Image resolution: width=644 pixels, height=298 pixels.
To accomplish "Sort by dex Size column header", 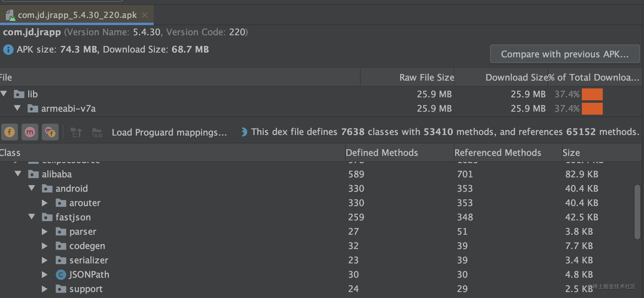I will point(602,153).
